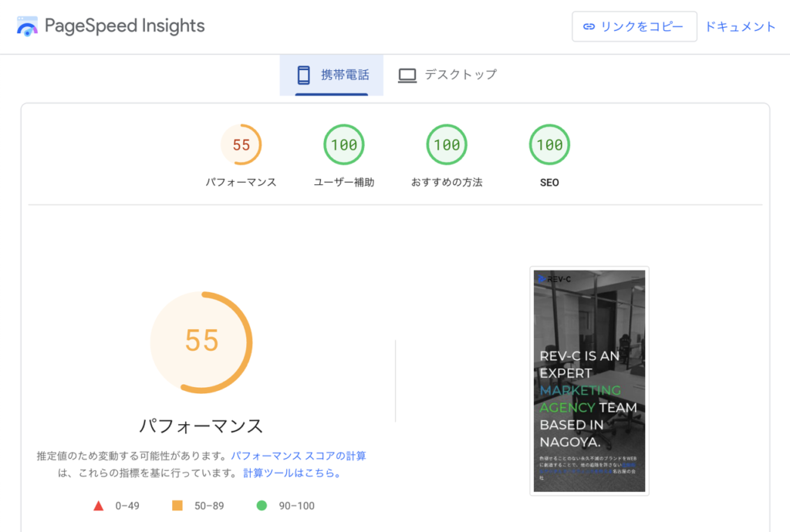
Task: Click the large 55 performance gauge
Action: pos(201,342)
